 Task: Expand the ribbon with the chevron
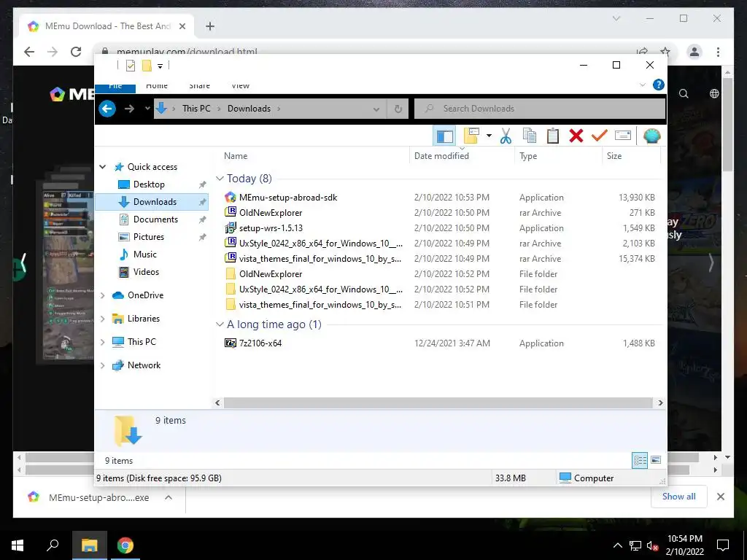[x=642, y=85]
